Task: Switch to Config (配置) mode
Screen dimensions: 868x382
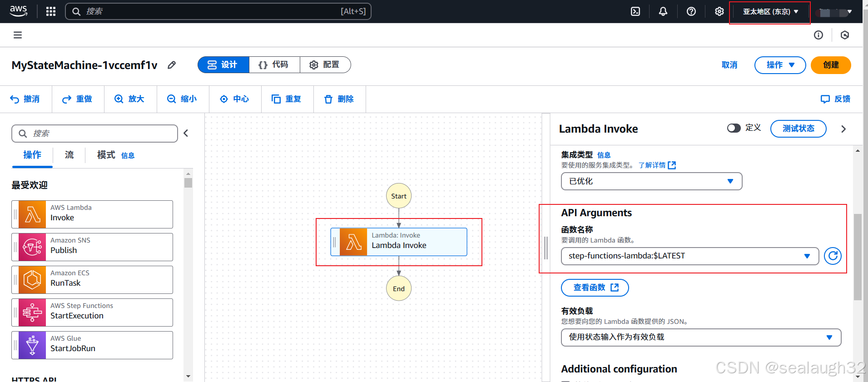Action: tap(325, 65)
